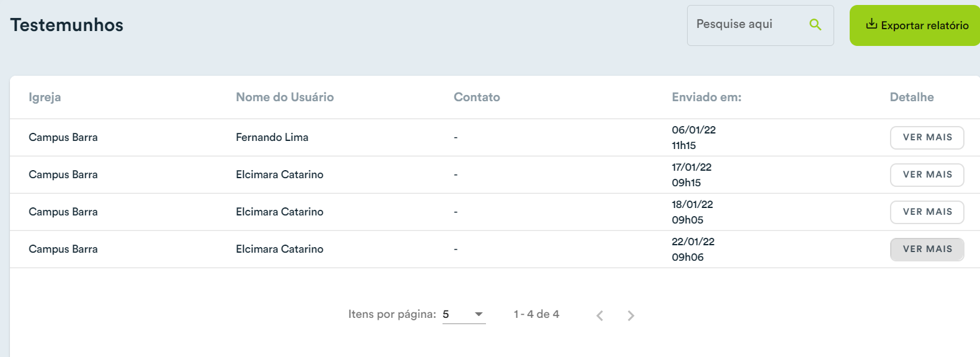Go to previous page arrow
The width and height of the screenshot is (980, 357).
pos(600,315)
